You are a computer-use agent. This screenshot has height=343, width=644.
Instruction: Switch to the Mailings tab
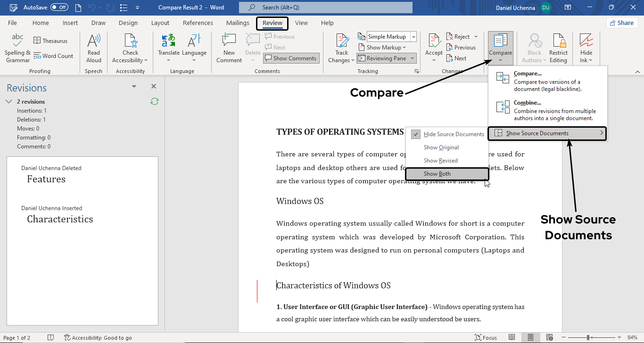point(237,23)
